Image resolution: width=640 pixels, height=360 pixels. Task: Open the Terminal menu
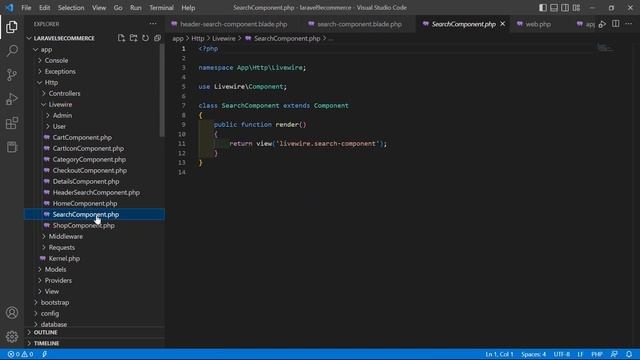161,8
